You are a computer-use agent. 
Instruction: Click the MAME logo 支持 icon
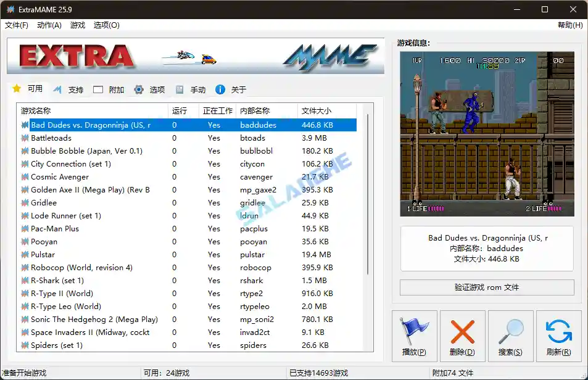pyautogui.click(x=57, y=89)
